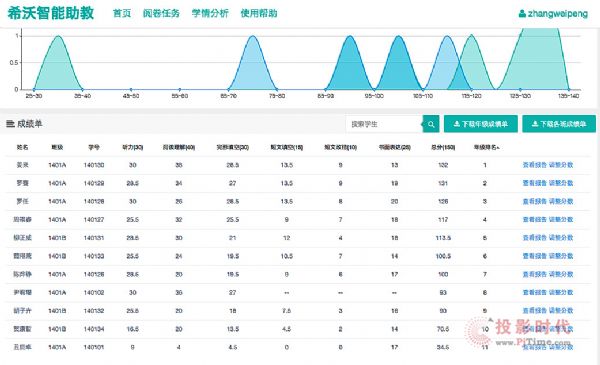This screenshot has width=600, height=365.
Task: Click 调整分数 for student 140102
Action: pyautogui.click(x=561, y=292)
